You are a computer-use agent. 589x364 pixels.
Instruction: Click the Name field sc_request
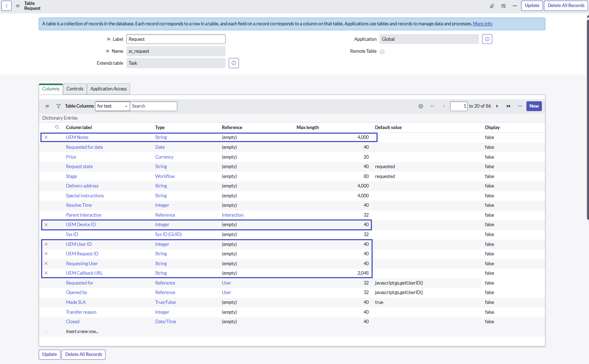(x=176, y=51)
